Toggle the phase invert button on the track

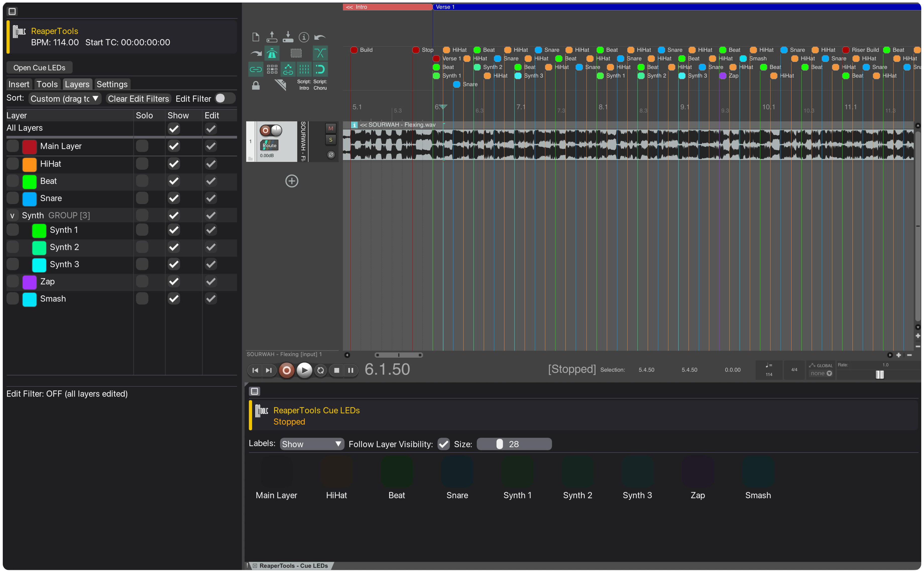pyautogui.click(x=331, y=154)
